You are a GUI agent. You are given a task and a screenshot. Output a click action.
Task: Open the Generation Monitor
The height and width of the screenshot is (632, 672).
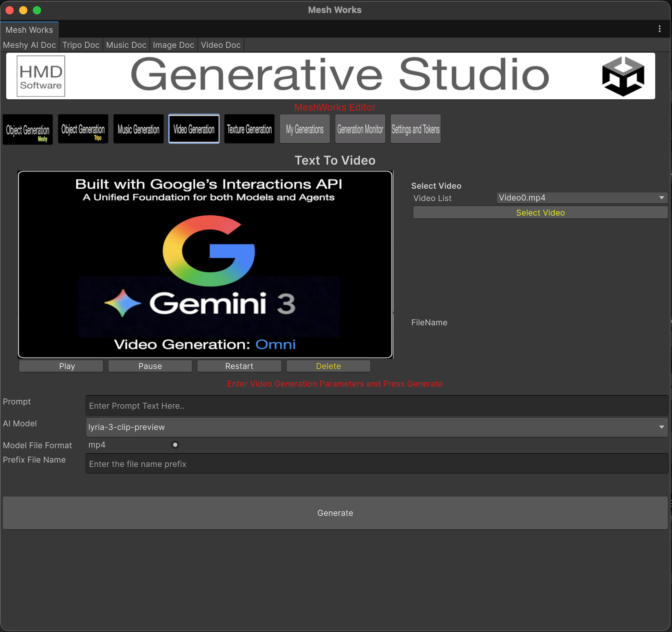[x=360, y=129]
